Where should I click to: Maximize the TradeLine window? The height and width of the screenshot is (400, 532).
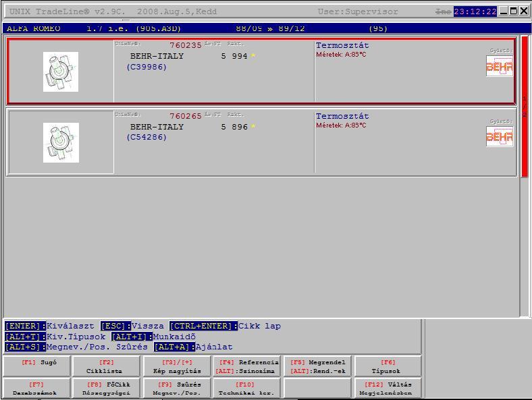pyautogui.click(x=514, y=11)
